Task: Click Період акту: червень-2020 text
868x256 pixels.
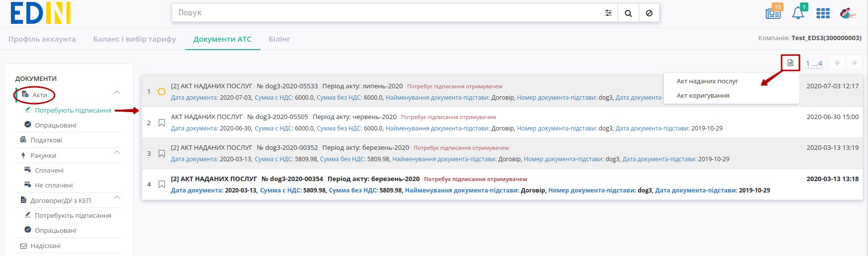Action: pos(355,117)
